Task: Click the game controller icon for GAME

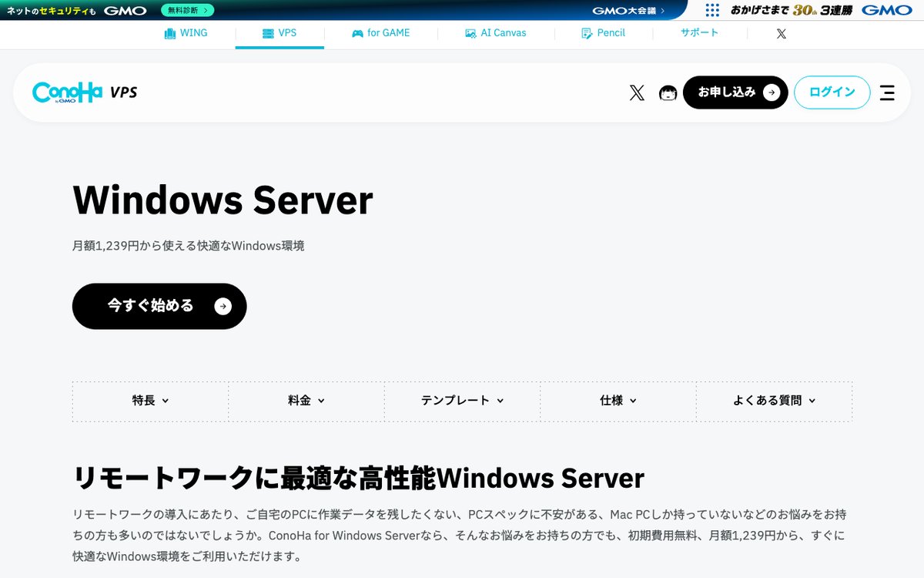Action: (357, 34)
